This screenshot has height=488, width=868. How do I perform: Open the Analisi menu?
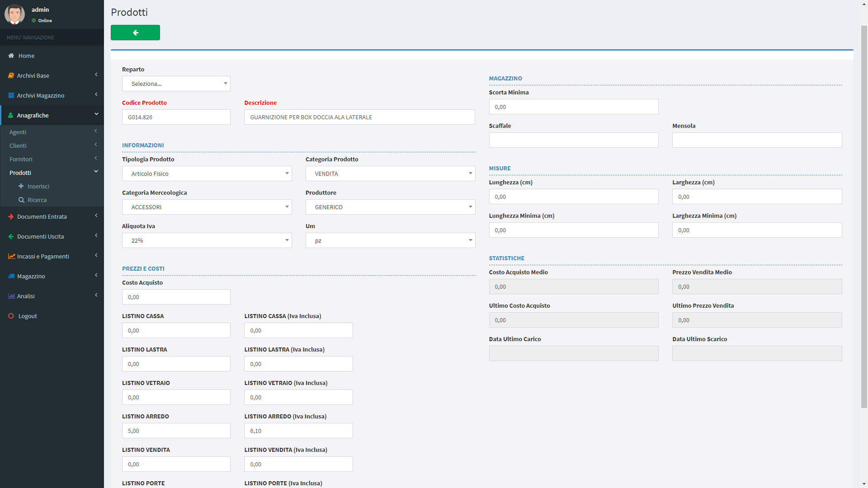52,296
